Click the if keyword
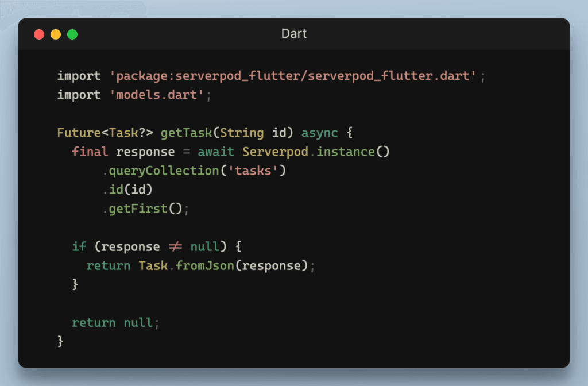The image size is (588, 386). [79, 246]
